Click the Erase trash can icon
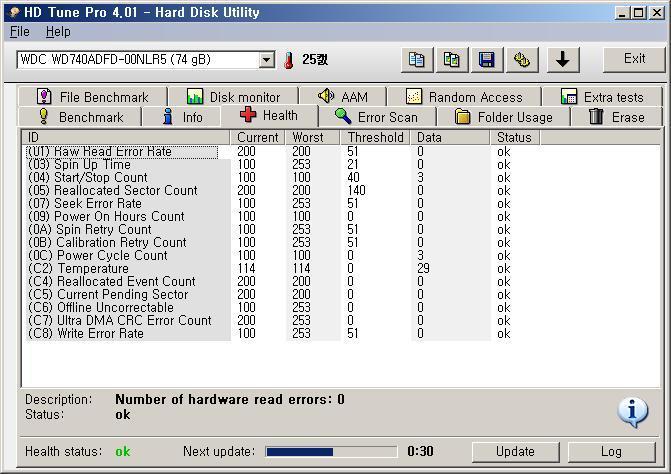 596,116
